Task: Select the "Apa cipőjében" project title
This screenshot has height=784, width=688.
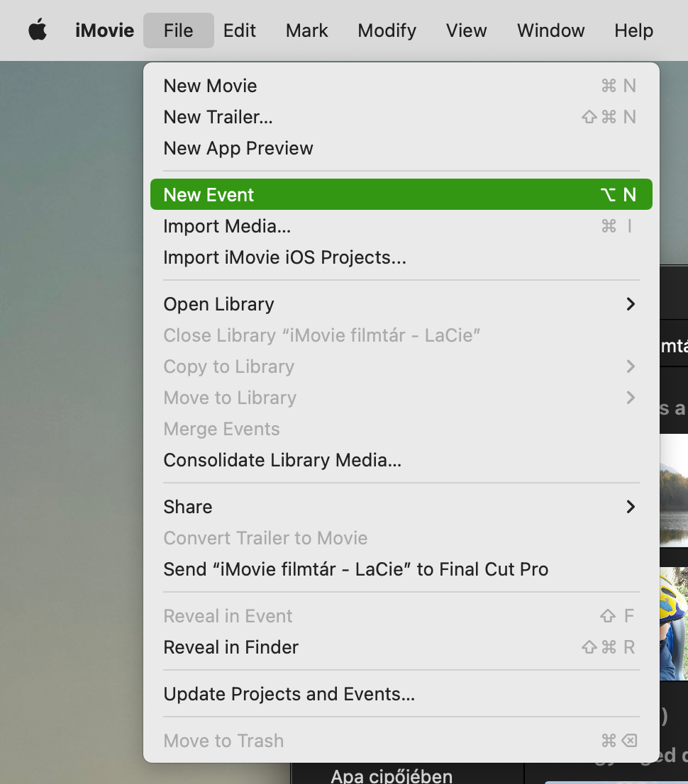Action: [x=392, y=776]
